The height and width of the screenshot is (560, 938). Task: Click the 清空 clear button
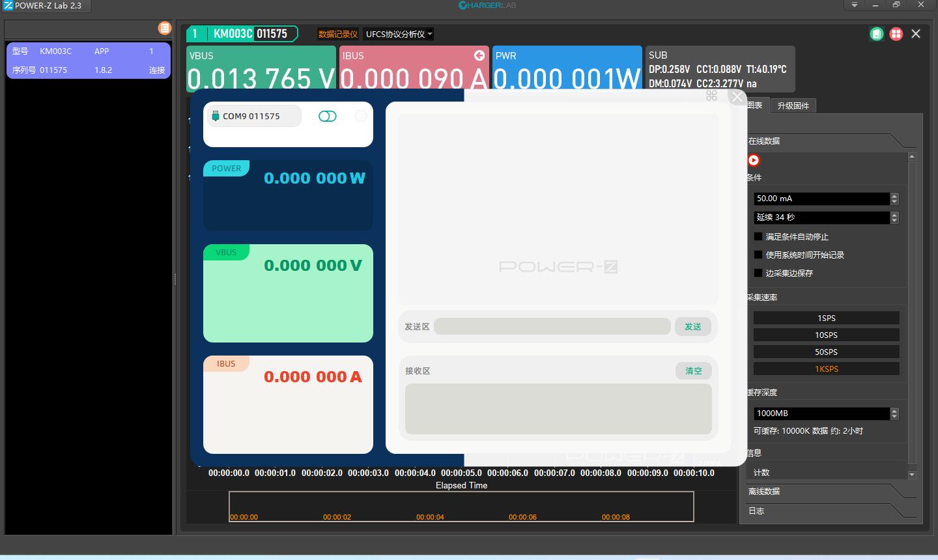(693, 371)
